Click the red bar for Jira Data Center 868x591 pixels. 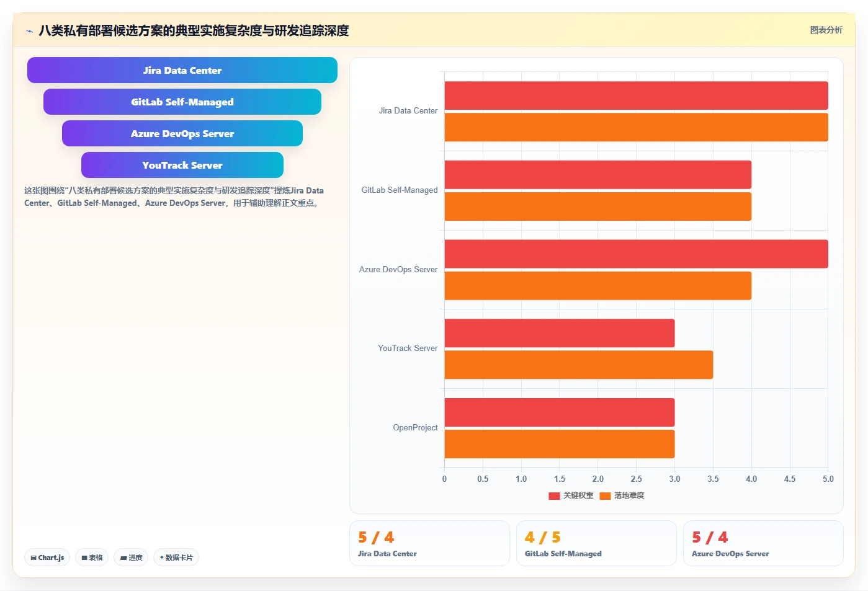pos(636,96)
